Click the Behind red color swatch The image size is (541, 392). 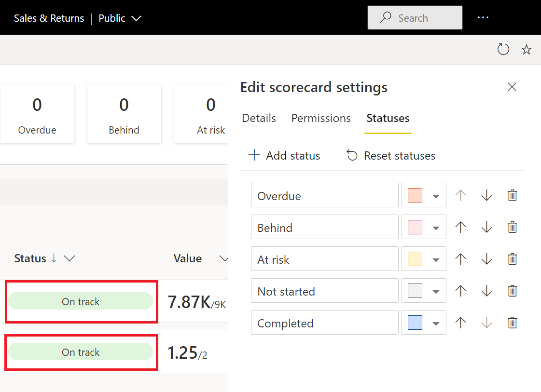[x=415, y=227]
